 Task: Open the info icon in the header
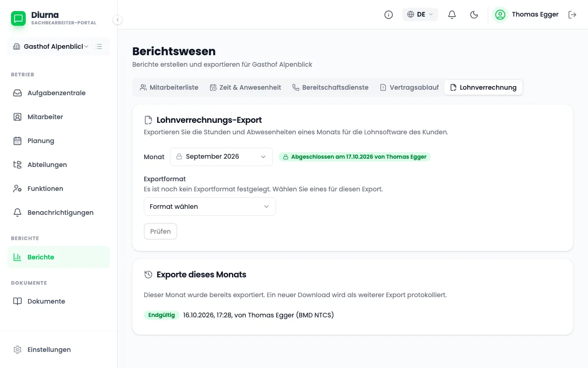click(389, 15)
